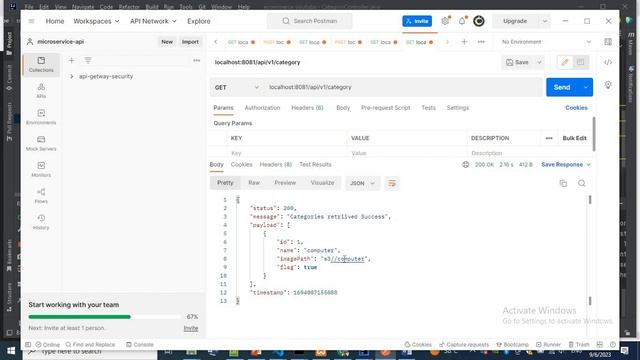Add a new request tab with plus
The height and width of the screenshot is (360, 640).
(x=464, y=42)
